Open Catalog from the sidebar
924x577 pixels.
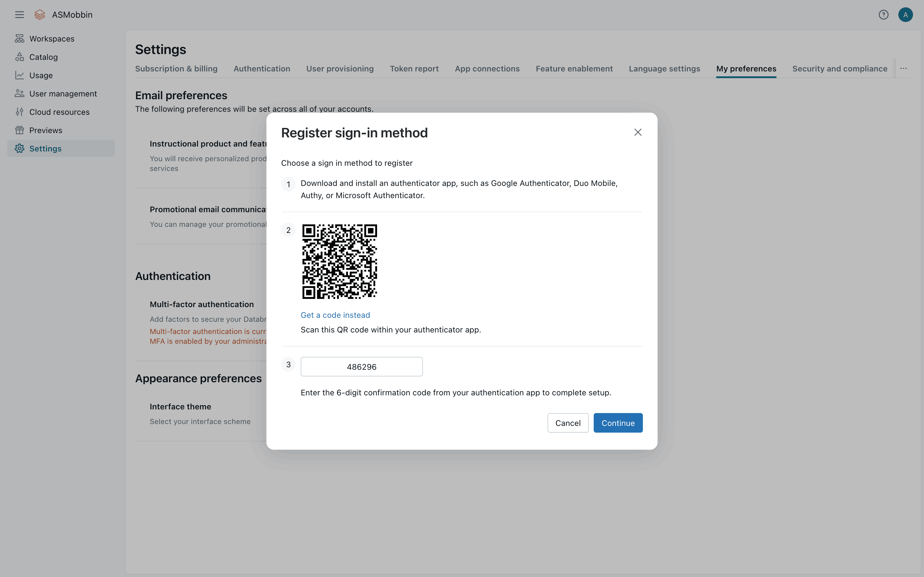(x=43, y=57)
